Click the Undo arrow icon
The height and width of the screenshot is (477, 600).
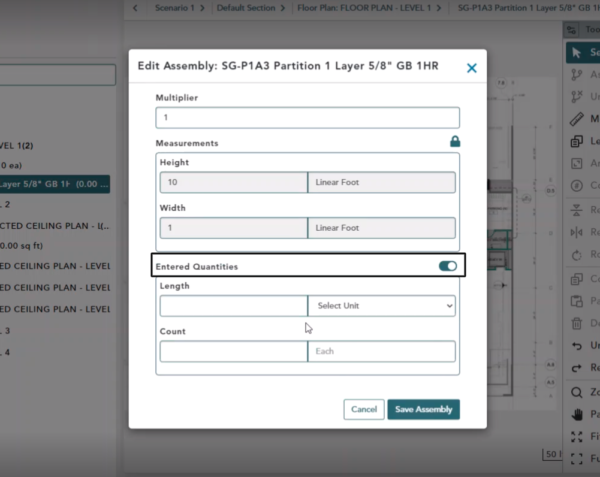pos(576,346)
